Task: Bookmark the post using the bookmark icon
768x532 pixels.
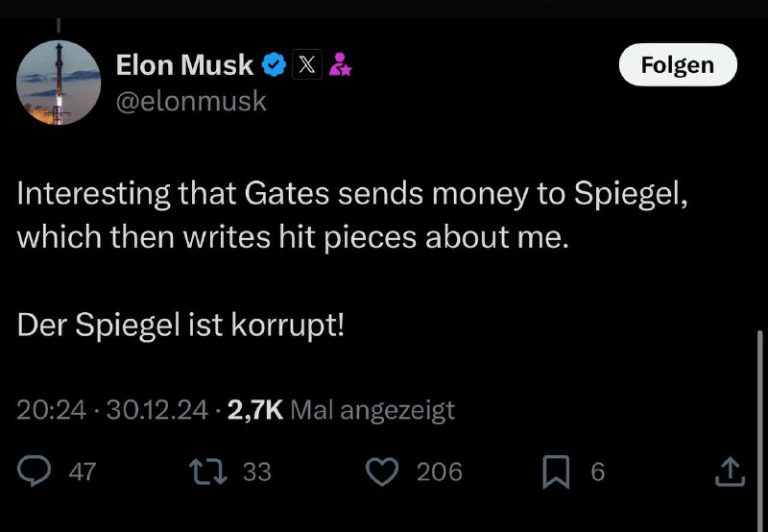Action: click(x=556, y=472)
